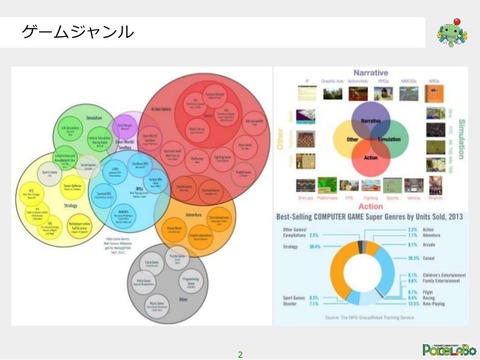This screenshot has height=360, width=480.
Task: Open the Action Adv thumbnail
Action: pos(358,94)
